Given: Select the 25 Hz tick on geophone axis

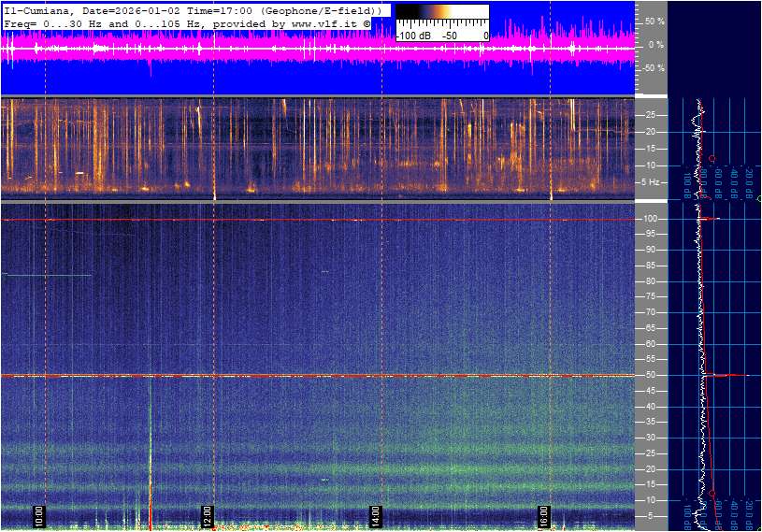Looking at the screenshot, I should [x=652, y=115].
